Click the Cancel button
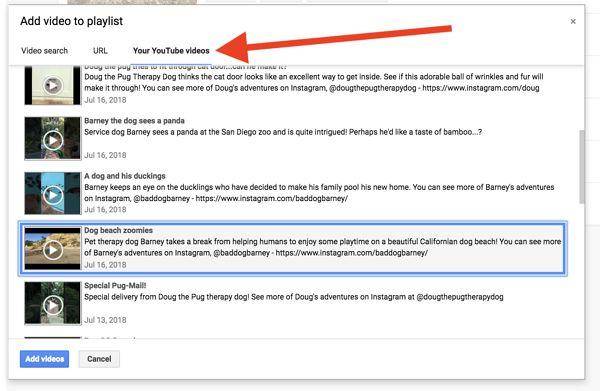Screen dimensions: 600x391 click(99, 359)
